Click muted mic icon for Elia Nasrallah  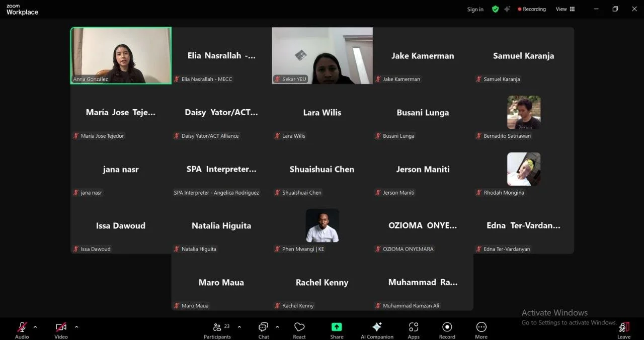click(x=177, y=79)
